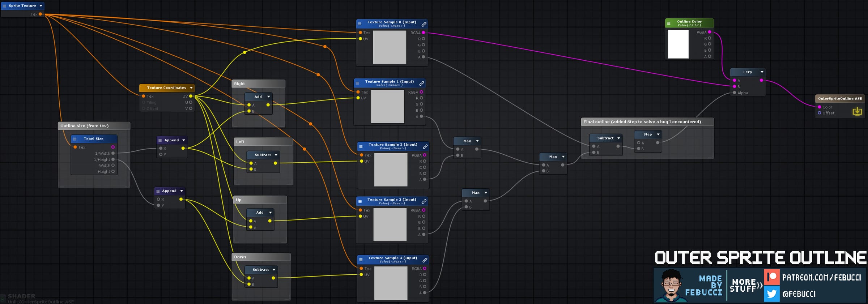Click the link icon on Texture Sample 4
The height and width of the screenshot is (304, 868).
[425, 260]
